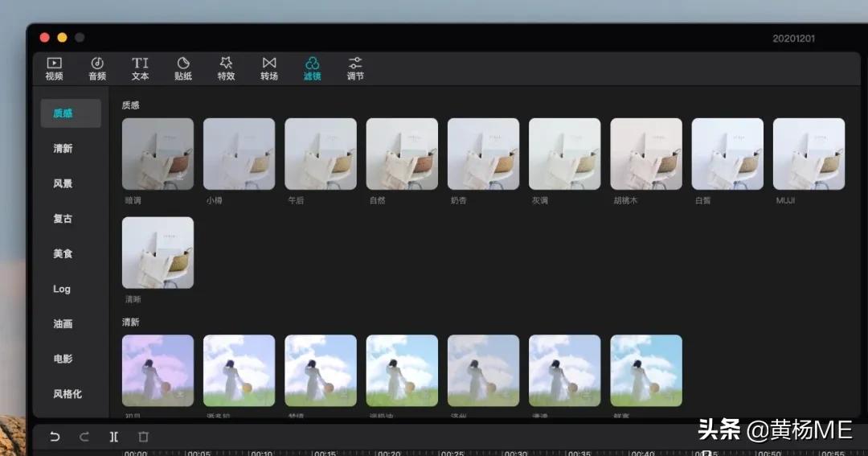Select the 滤镜 filters tab
868x456 pixels.
[312, 68]
